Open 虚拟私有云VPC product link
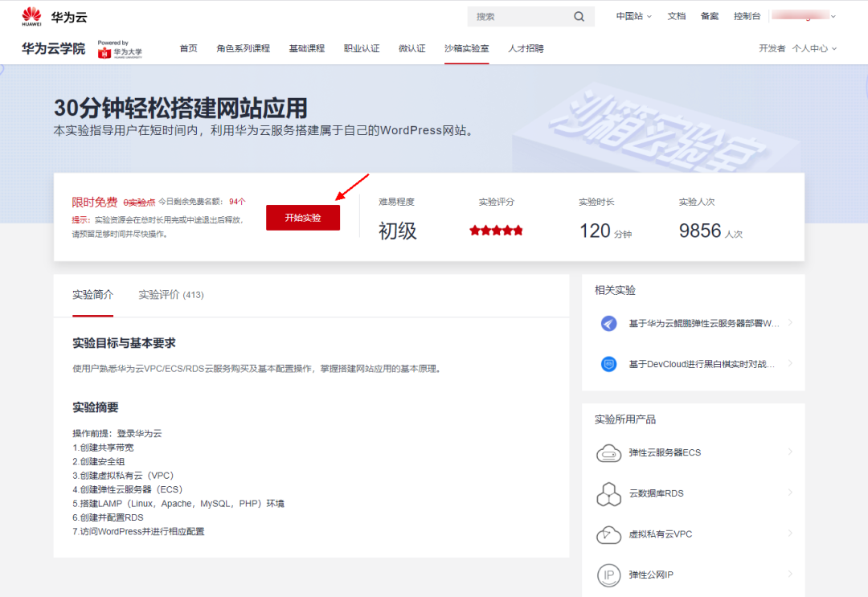Viewport: 868px width, 597px height. click(661, 534)
